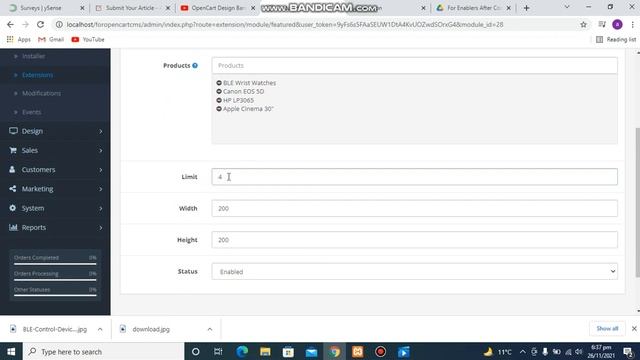This screenshot has width=640, height=360.
Task: Open Microsoft Edge from the taskbar
Action: coord(242,351)
